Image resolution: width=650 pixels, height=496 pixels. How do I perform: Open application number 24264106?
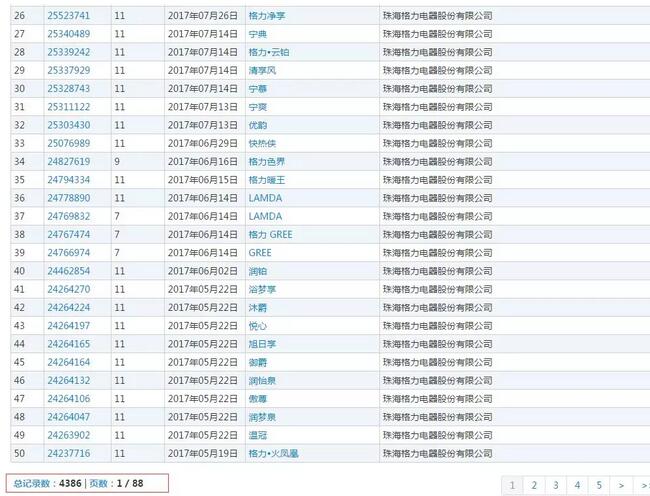point(68,399)
